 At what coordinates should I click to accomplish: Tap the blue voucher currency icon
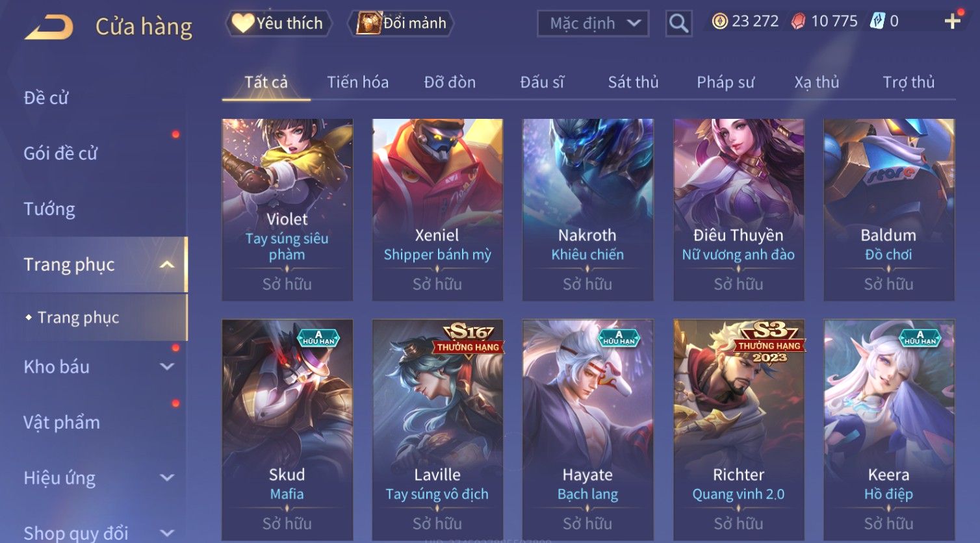click(x=877, y=21)
